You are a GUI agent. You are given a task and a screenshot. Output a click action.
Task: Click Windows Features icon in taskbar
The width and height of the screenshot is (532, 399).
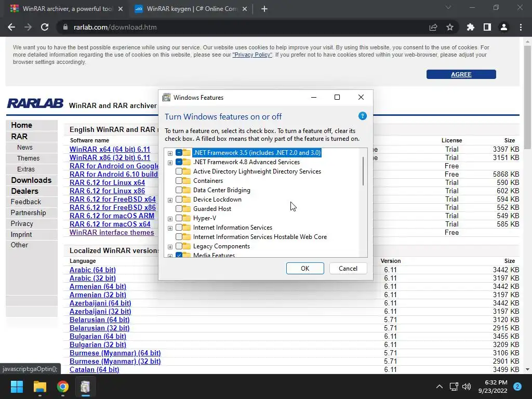coord(86,387)
